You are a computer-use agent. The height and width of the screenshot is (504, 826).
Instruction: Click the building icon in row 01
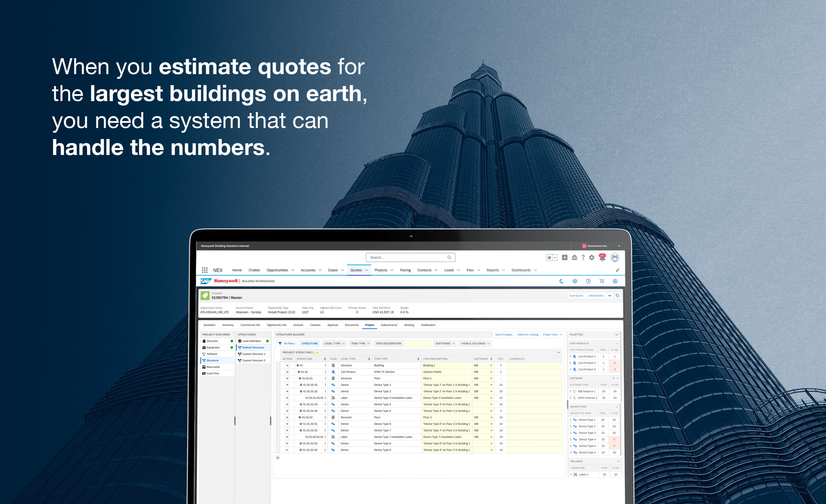333,366
